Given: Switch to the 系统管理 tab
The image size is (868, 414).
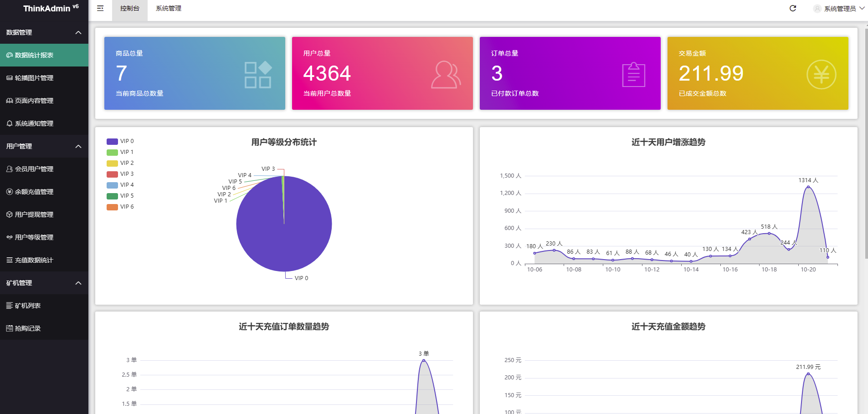Looking at the screenshot, I should click(168, 8).
